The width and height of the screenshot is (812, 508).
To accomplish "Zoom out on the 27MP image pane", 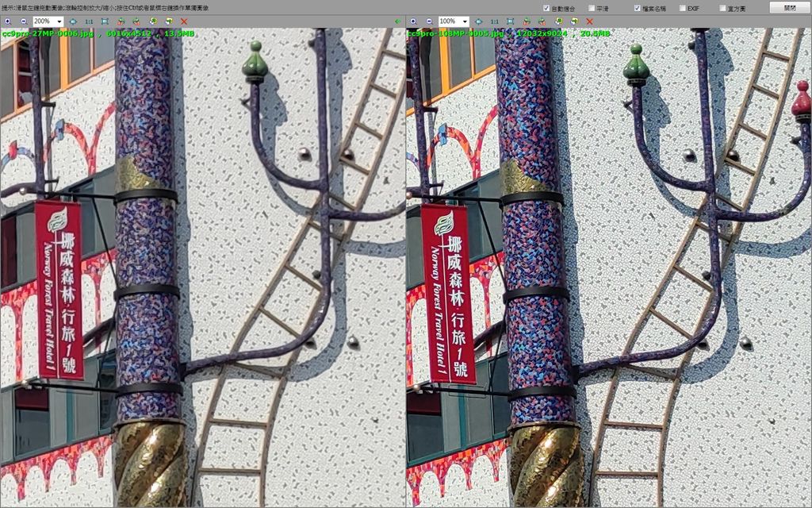I will point(24,21).
